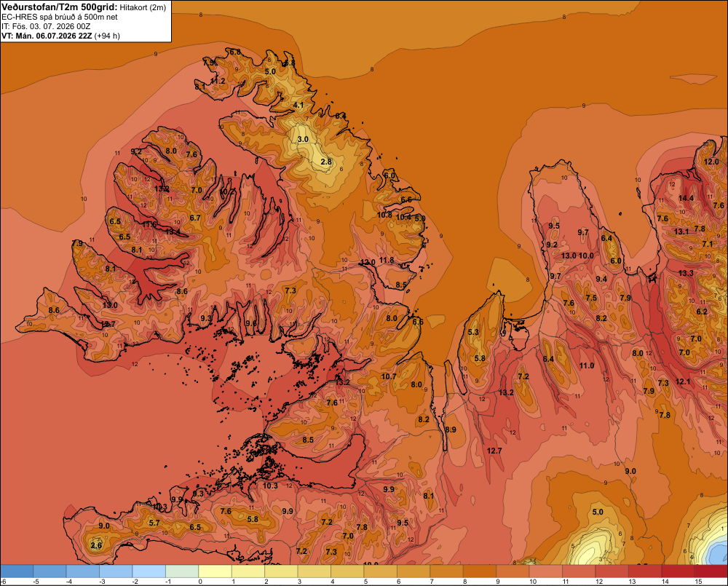Click the legend swatch between 8 and 9
The image size is (728, 586).
point(480,571)
